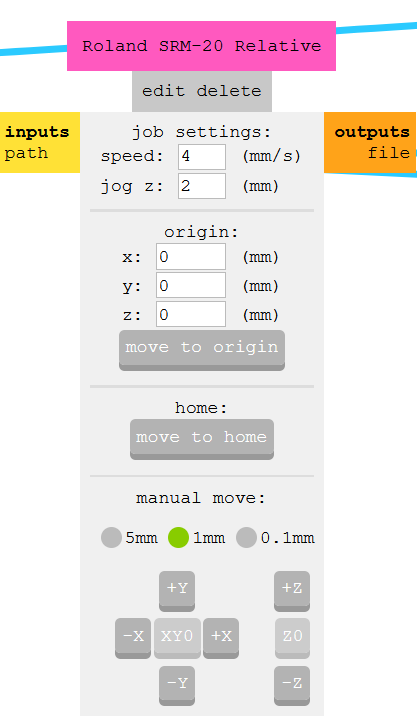
Task: Set XY zero with XY0 button
Action: point(177,637)
